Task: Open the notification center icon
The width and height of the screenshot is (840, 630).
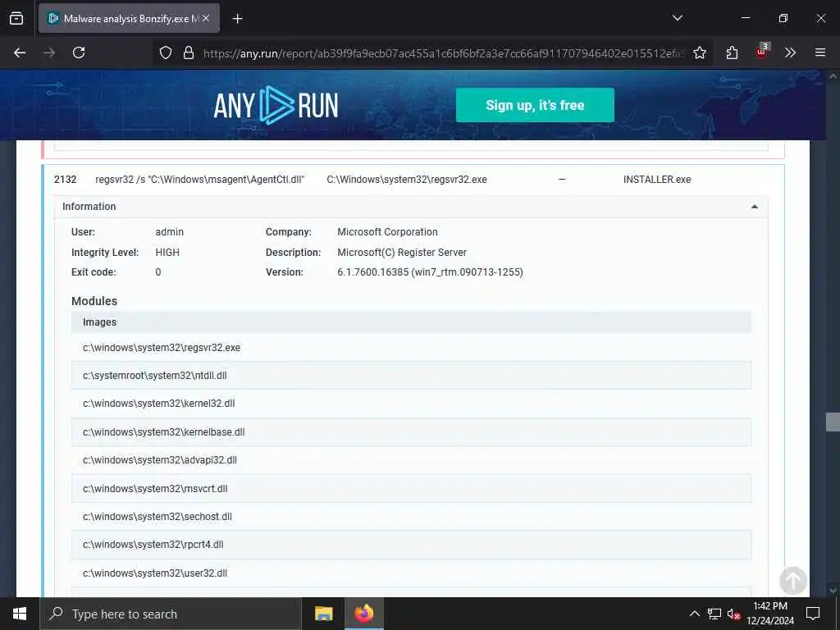Action: click(x=813, y=614)
